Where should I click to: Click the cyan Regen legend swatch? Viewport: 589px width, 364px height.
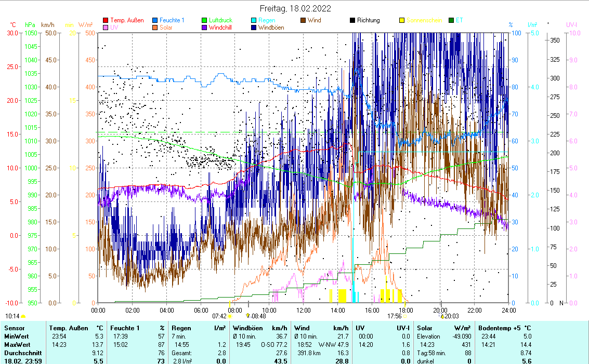point(254,21)
